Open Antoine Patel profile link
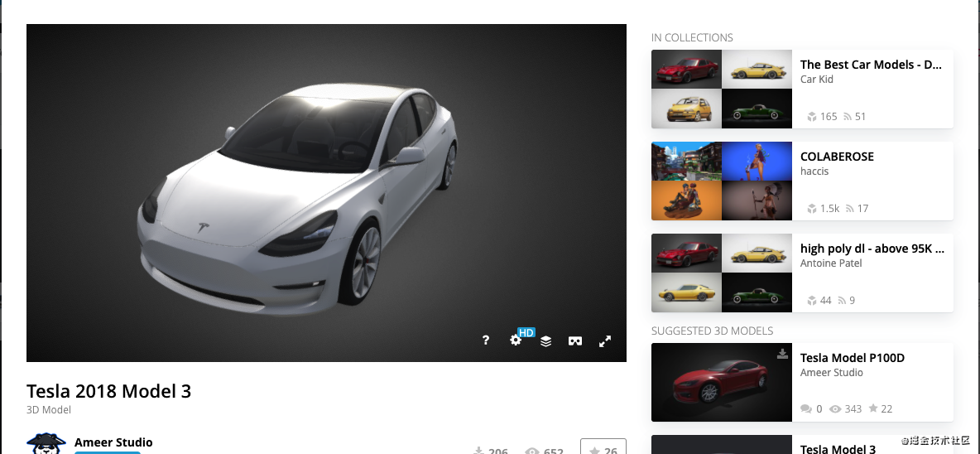The height and width of the screenshot is (454, 980). (831, 263)
